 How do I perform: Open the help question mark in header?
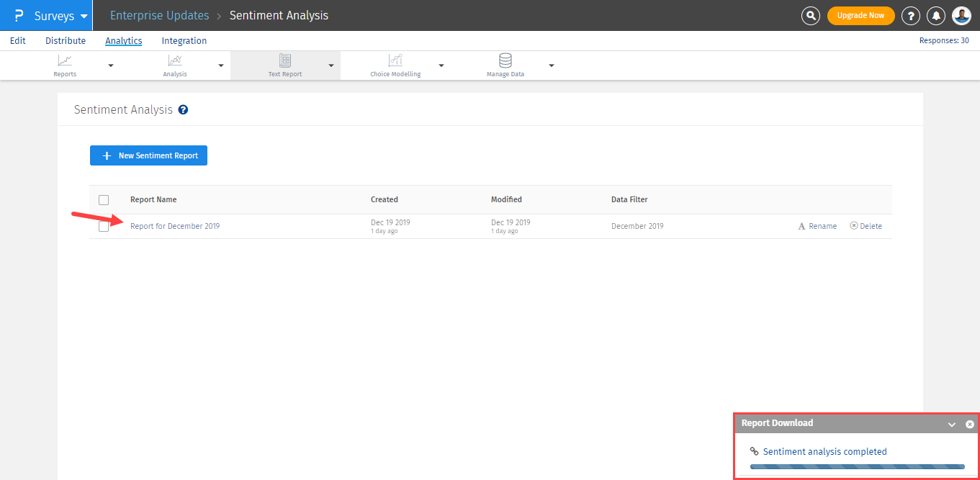pyautogui.click(x=911, y=16)
